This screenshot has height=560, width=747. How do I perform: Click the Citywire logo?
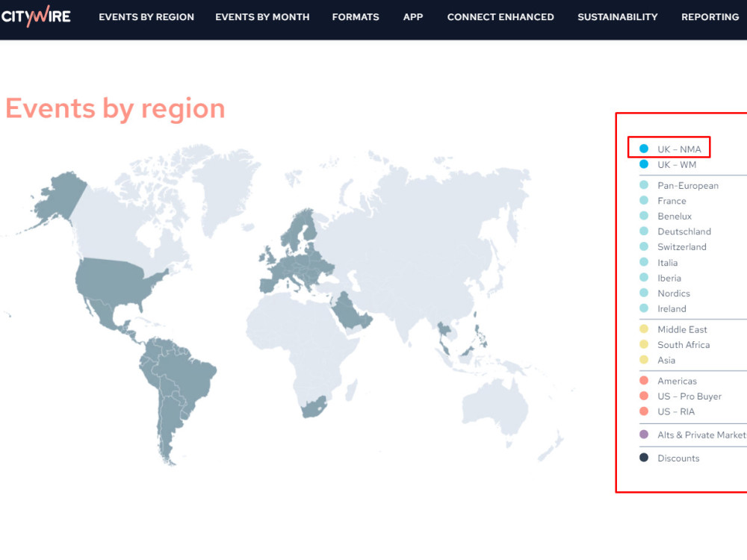(x=36, y=16)
